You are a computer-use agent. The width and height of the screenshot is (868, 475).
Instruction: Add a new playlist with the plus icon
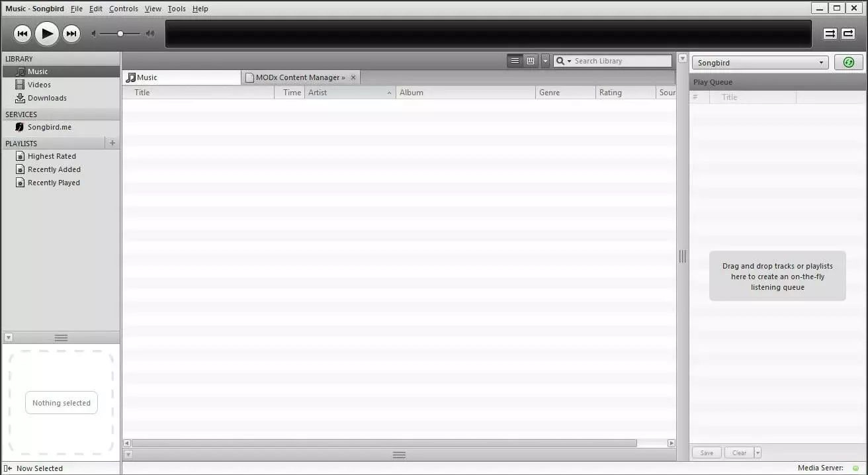[x=112, y=143]
